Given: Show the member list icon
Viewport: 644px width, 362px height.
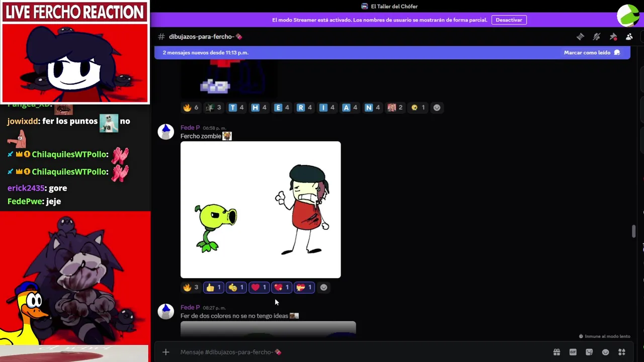Looking at the screenshot, I should [629, 37].
